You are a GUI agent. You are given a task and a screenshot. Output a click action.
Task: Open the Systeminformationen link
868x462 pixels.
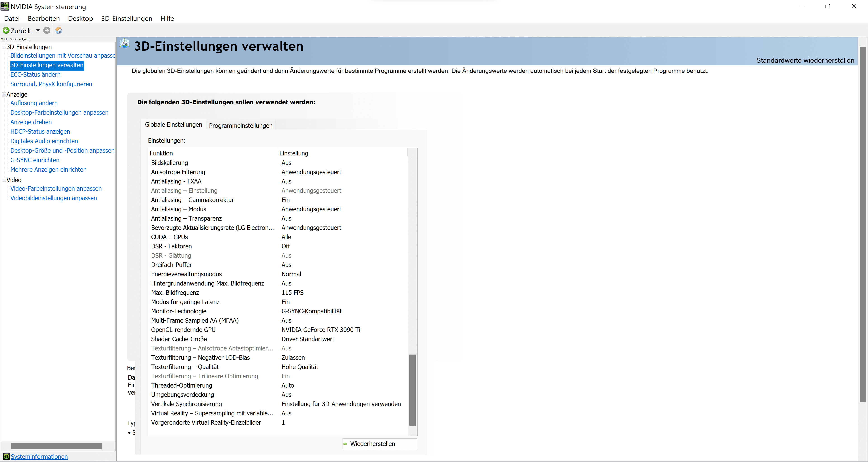coord(39,457)
